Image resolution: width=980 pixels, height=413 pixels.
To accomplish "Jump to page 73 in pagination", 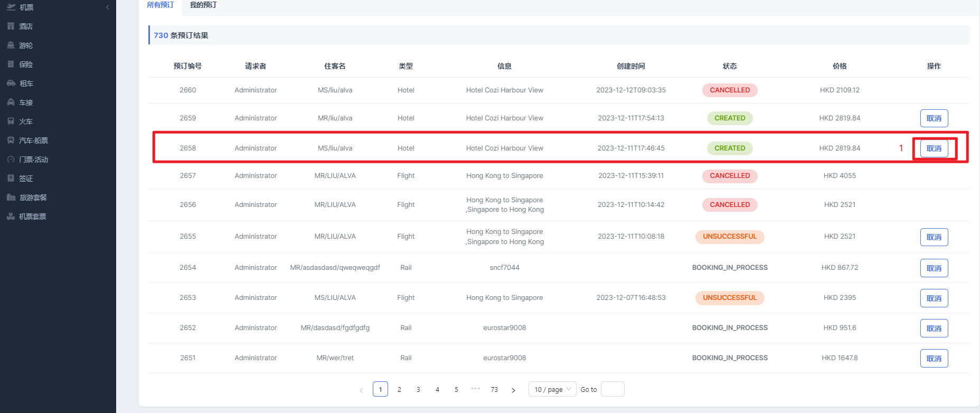I will [494, 389].
